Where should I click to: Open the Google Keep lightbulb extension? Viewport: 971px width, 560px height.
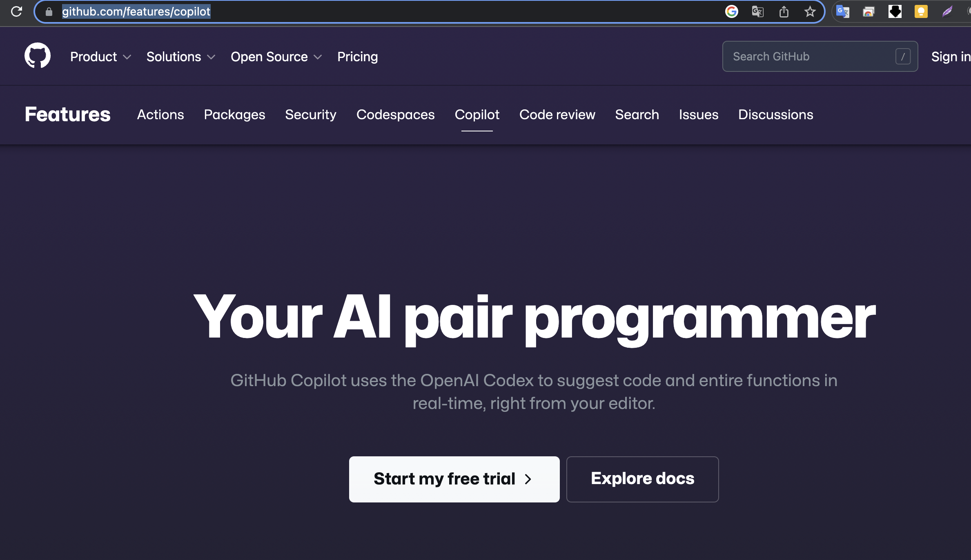point(921,11)
